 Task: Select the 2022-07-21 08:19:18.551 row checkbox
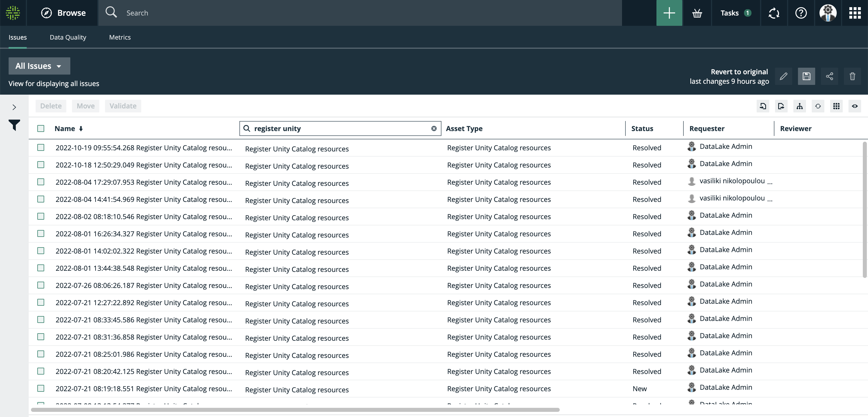[x=41, y=388]
